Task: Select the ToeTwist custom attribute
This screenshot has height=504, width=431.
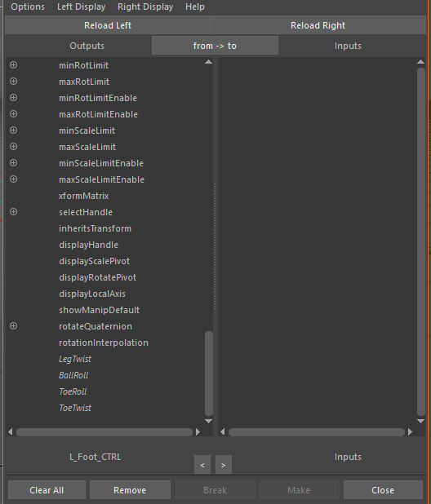Action: (x=75, y=408)
